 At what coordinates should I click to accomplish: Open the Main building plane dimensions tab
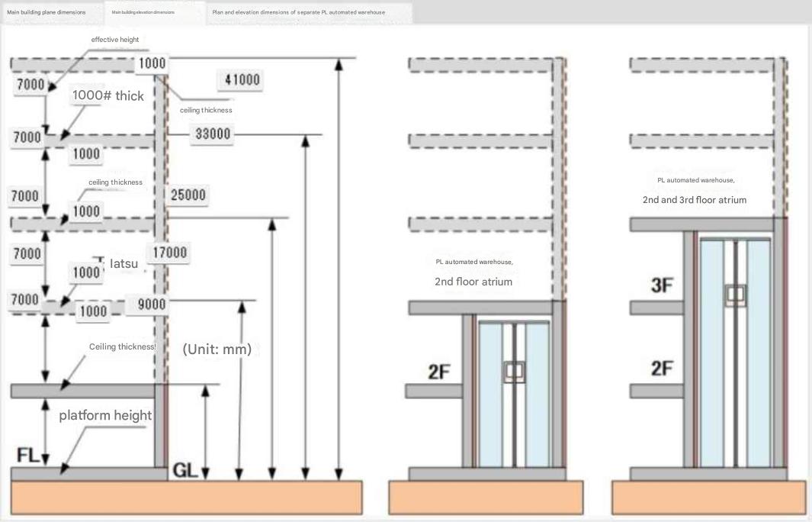(47, 12)
